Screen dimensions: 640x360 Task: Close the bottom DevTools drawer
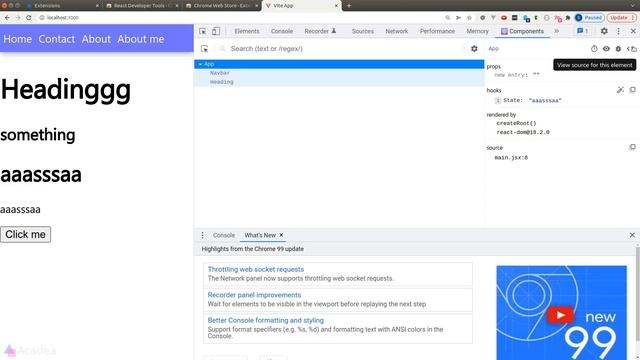pos(632,235)
